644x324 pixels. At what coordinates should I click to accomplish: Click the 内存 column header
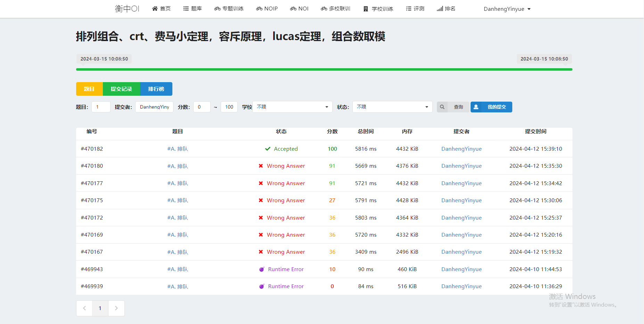coord(407,131)
